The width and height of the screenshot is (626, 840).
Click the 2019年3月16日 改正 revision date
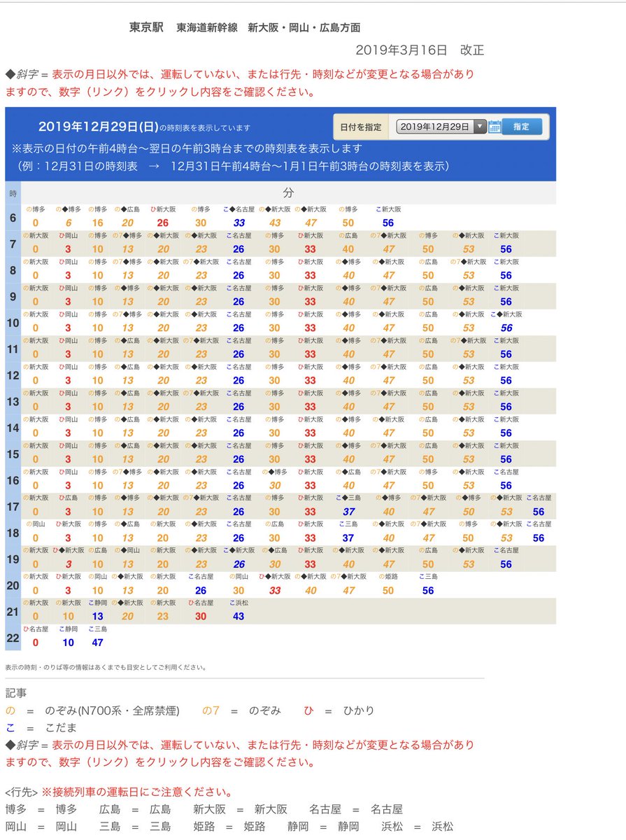pyautogui.click(x=420, y=50)
